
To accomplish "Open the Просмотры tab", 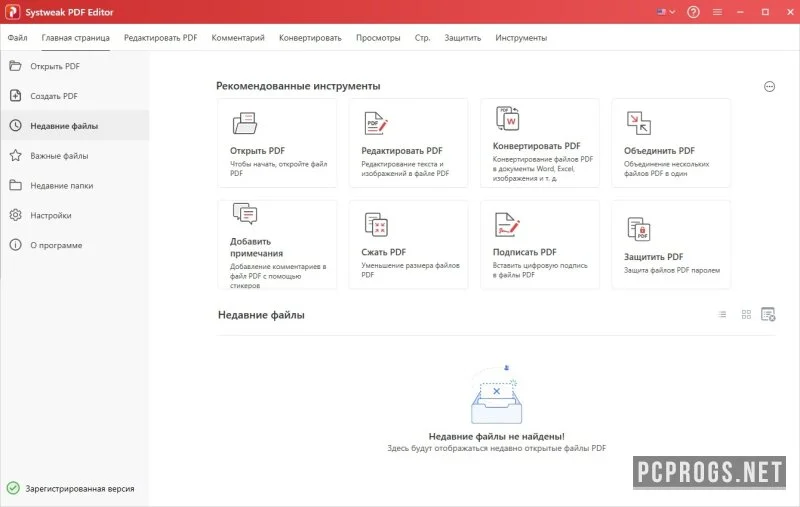I will click(x=378, y=38).
